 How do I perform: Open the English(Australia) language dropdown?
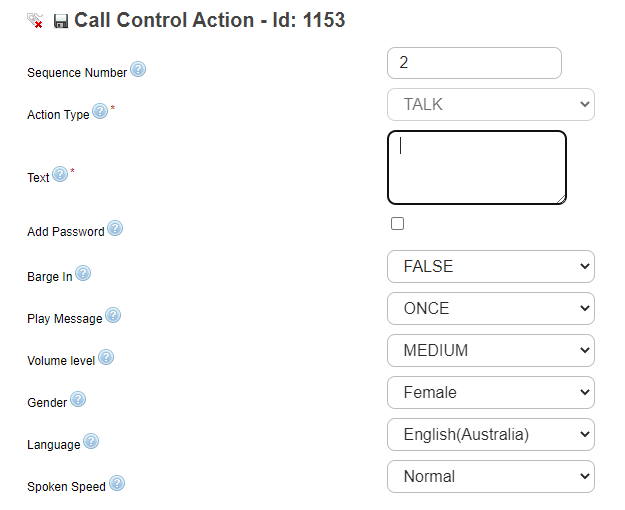point(490,435)
